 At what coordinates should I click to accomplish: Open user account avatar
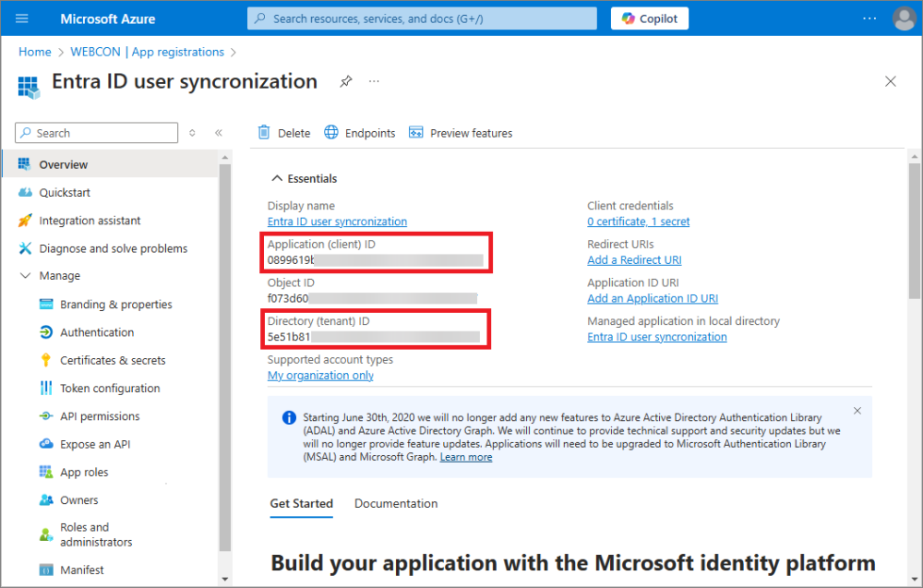coord(904,18)
